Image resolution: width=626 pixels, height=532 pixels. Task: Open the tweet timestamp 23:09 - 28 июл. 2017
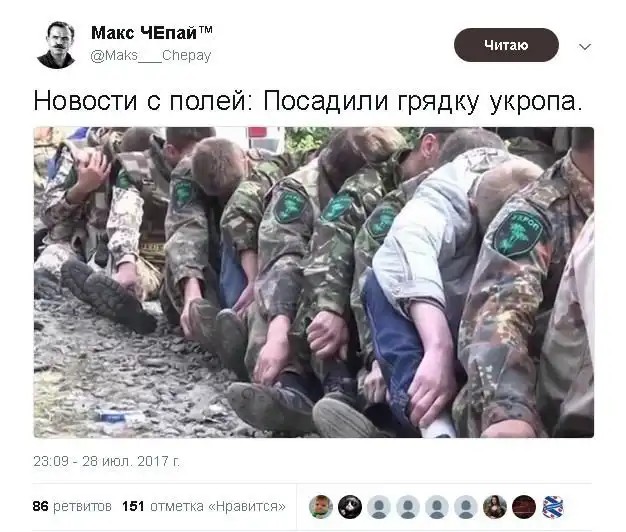(107, 461)
